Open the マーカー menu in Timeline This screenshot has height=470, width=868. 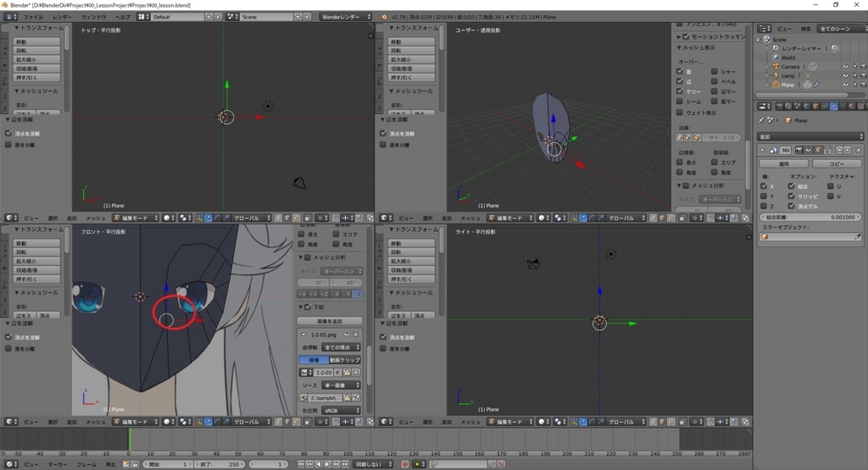(x=58, y=464)
